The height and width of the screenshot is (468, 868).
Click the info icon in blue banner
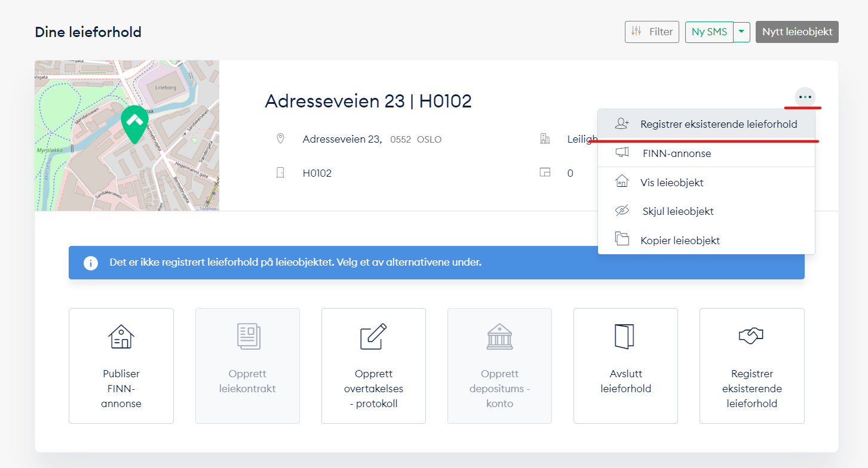[x=91, y=263]
